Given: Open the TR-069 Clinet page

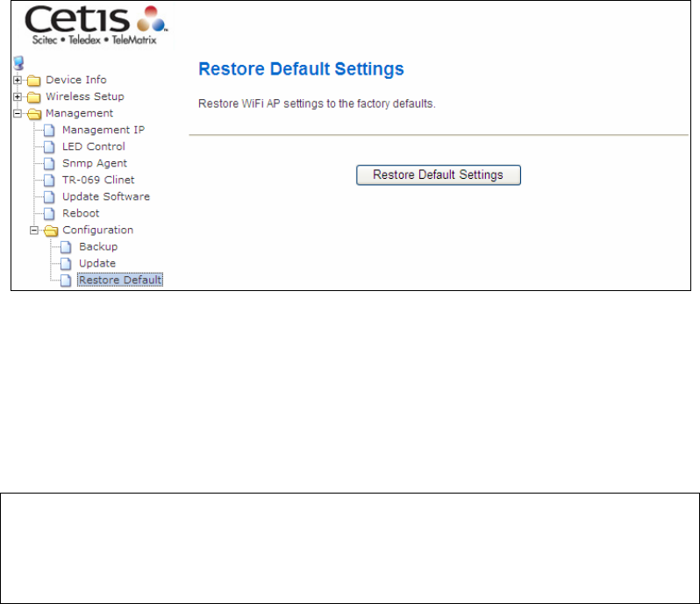Looking at the screenshot, I should coord(98,180).
